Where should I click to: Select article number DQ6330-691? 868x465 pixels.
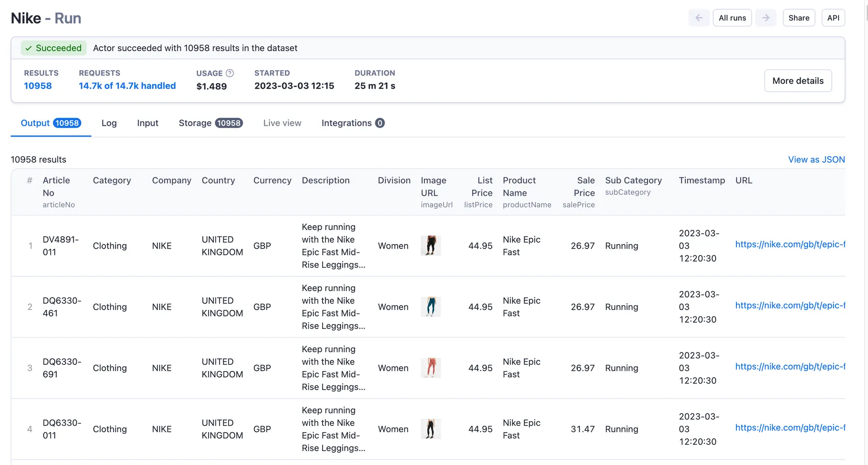(x=62, y=368)
